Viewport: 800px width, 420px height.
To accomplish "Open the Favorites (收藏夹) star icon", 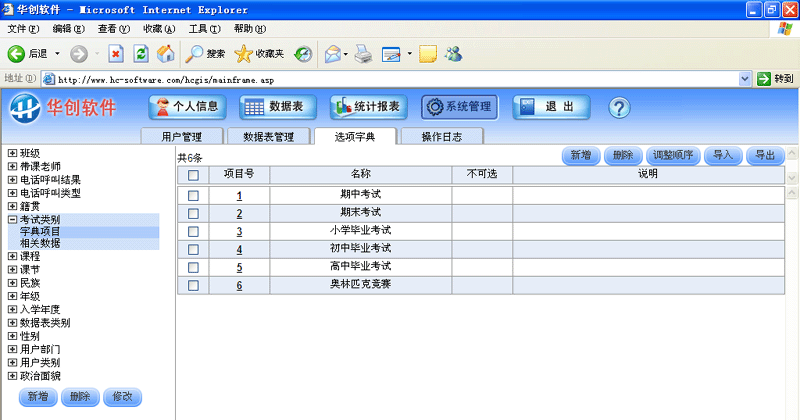I will pos(243,54).
